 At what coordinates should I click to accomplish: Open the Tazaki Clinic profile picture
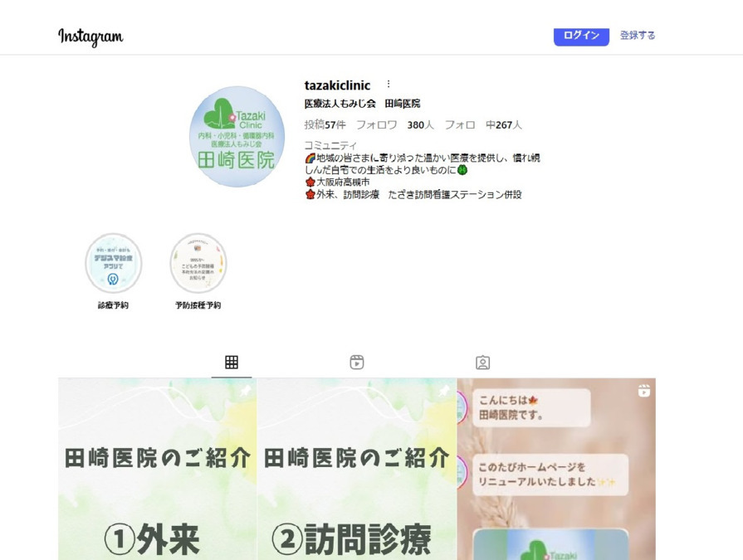click(x=237, y=136)
